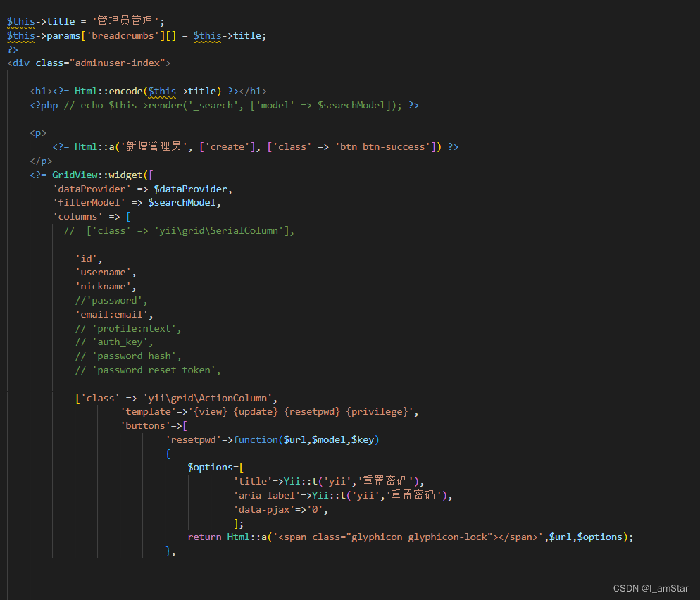Click the commented 'password' column line

pos(111,301)
